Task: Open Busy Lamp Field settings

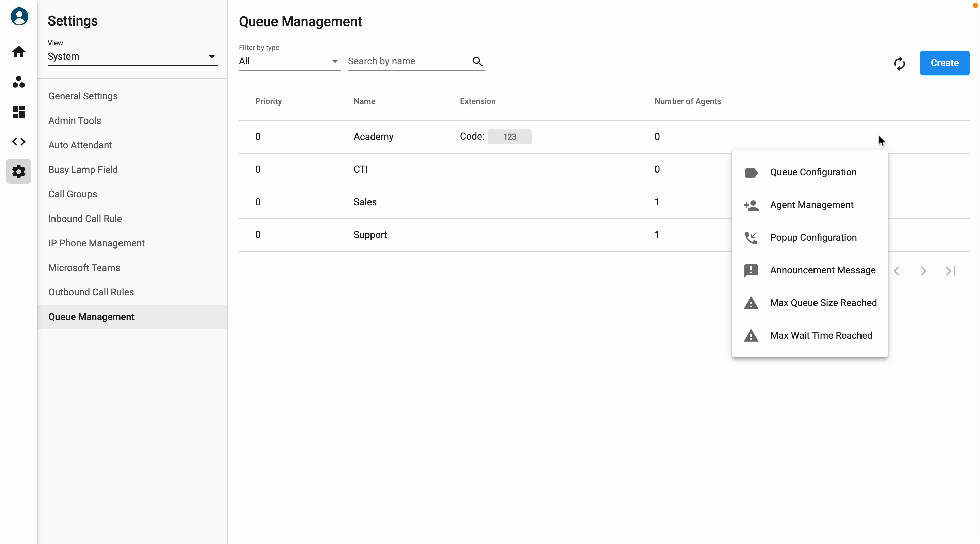Action: click(x=132, y=170)
